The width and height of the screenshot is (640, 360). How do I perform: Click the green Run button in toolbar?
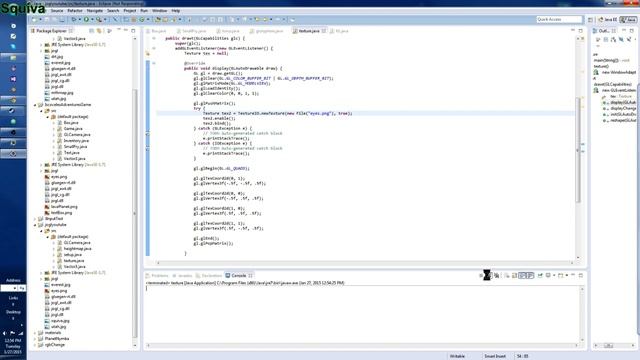coord(87,19)
